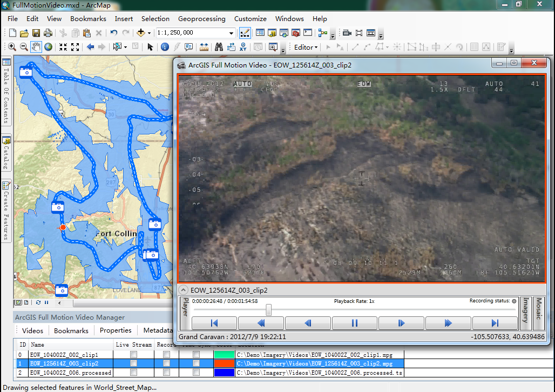The image size is (555, 392).
Task: Select the Zoom Out tool
Action: tap(24, 47)
